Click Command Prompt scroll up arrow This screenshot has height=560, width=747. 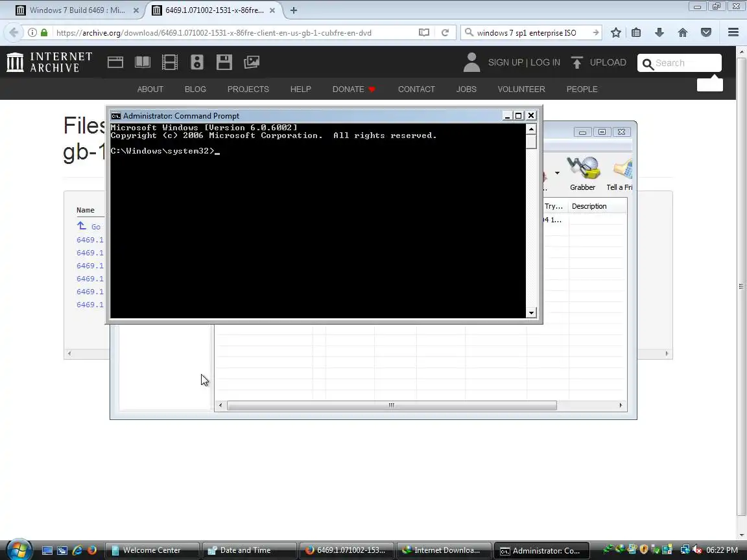(x=530, y=129)
